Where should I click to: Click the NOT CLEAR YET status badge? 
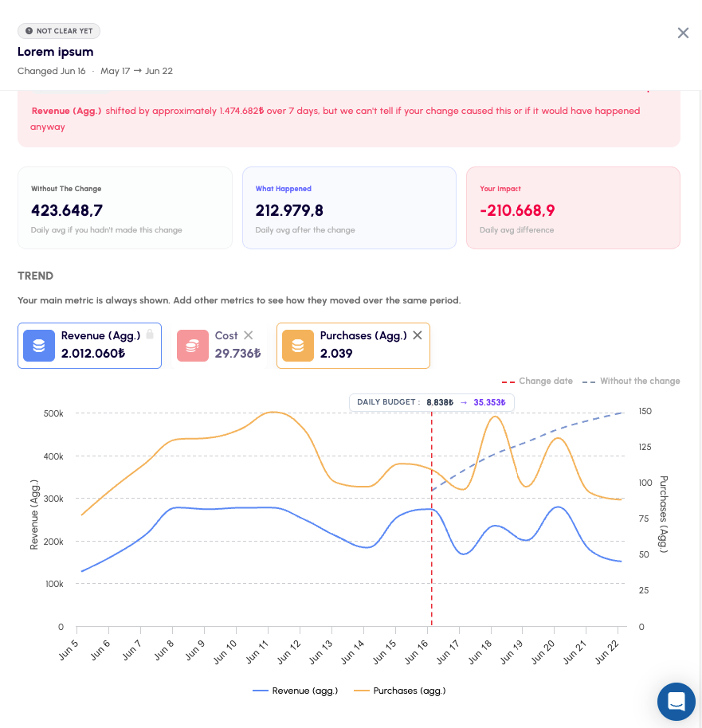59,31
